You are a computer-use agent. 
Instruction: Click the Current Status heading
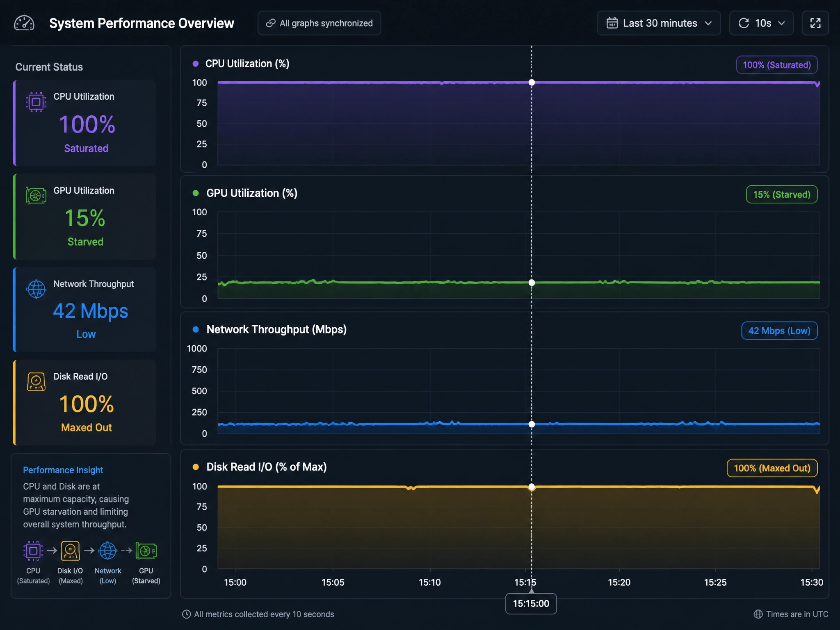(49, 67)
